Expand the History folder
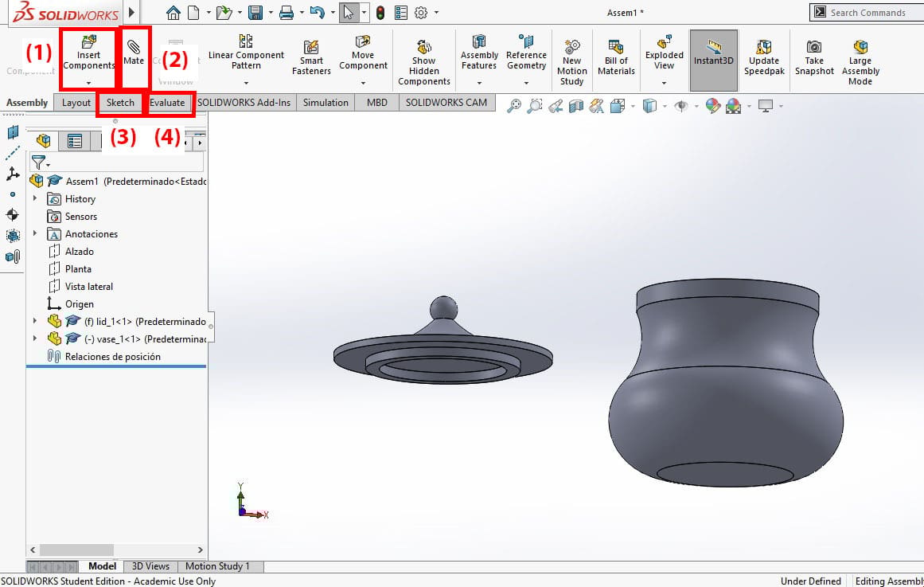The image size is (924, 587). pos(35,199)
